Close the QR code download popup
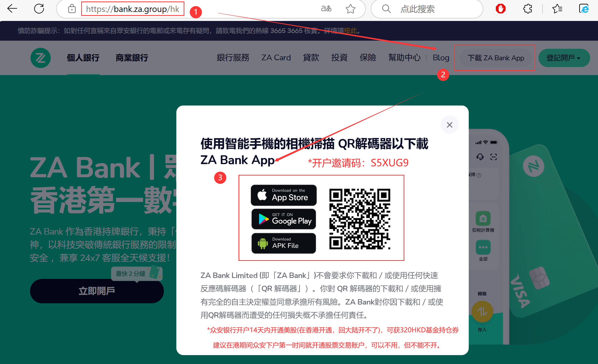Image resolution: width=598 pixels, height=364 pixels. (x=449, y=124)
